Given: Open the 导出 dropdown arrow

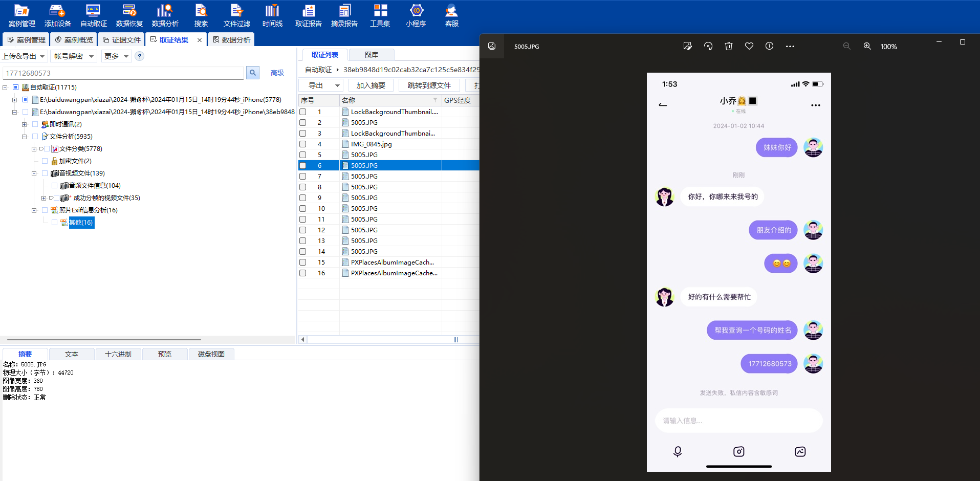Looking at the screenshot, I should click(x=337, y=85).
